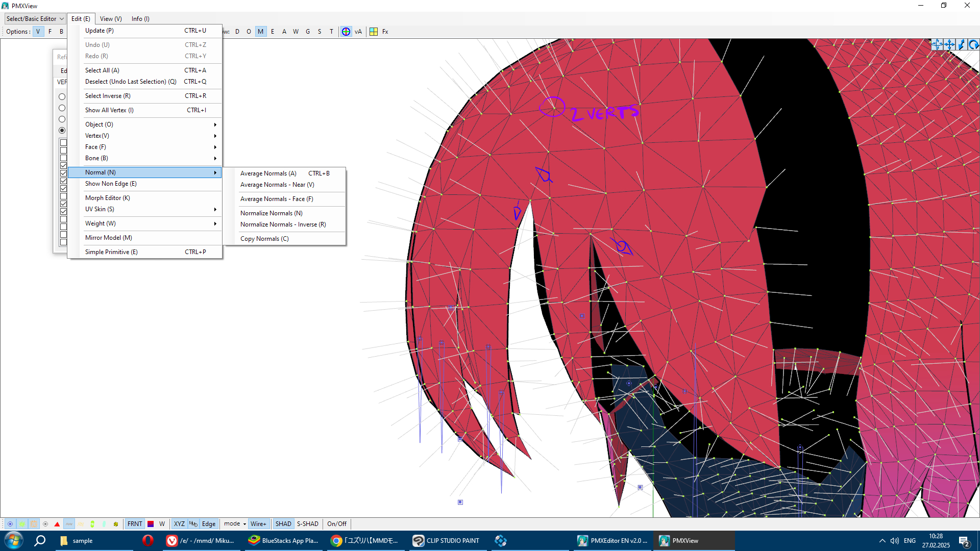The width and height of the screenshot is (980, 551).
Task: Open the mode dropdown in bottom toolbar
Action: pos(235,524)
